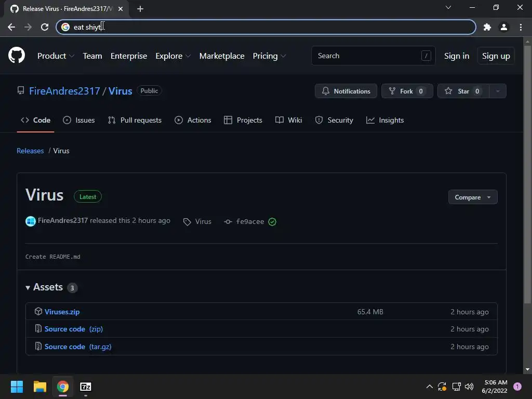Image resolution: width=532 pixels, height=399 pixels.
Task: Open 7-Zip from the taskbar
Action: coord(86,387)
